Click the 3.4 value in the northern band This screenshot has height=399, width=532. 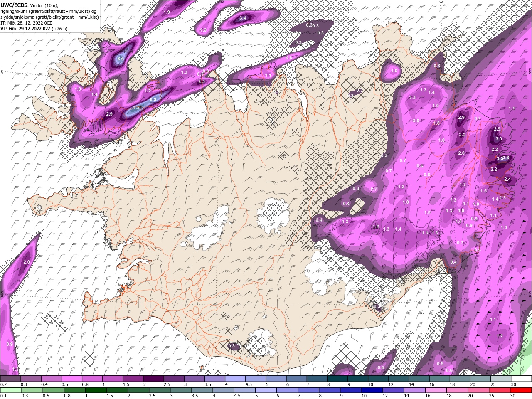pos(243,18)
